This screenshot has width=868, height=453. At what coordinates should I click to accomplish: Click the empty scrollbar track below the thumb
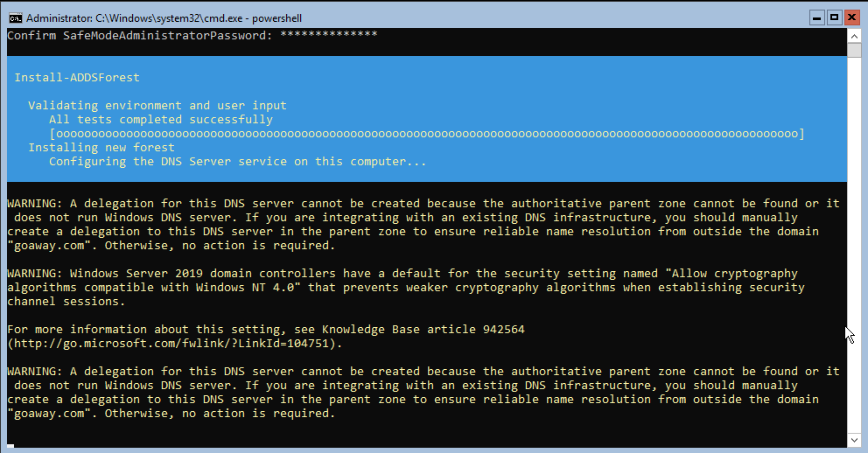tap(854, 243)
